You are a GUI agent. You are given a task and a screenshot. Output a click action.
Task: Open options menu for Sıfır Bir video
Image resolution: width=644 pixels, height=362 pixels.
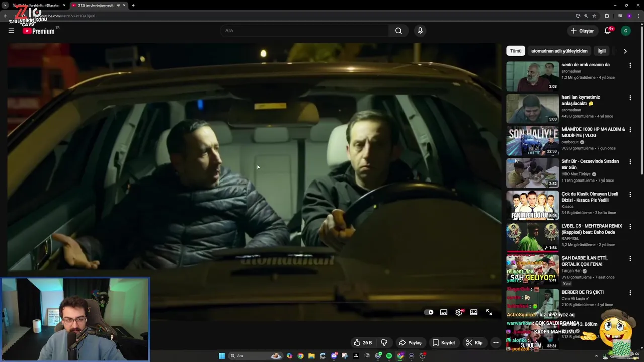pyautogui.click(x=630, y=162)
